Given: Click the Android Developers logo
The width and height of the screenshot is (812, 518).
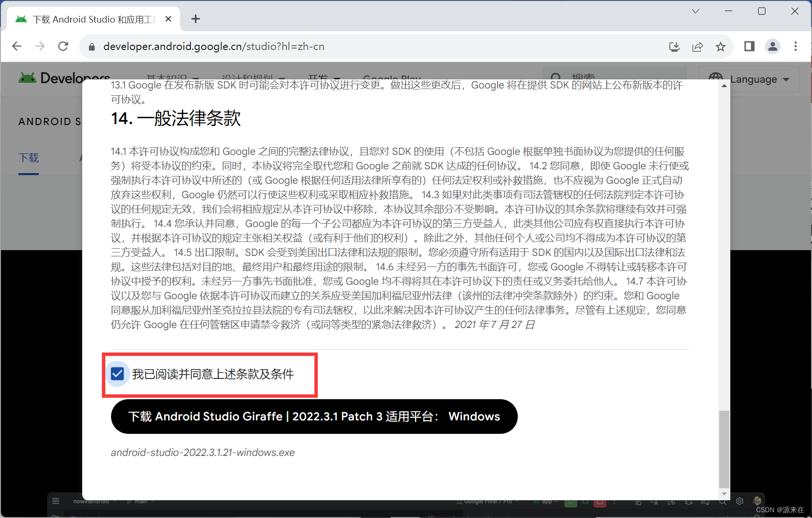Looking at the screenshot, I should [64, 78].
